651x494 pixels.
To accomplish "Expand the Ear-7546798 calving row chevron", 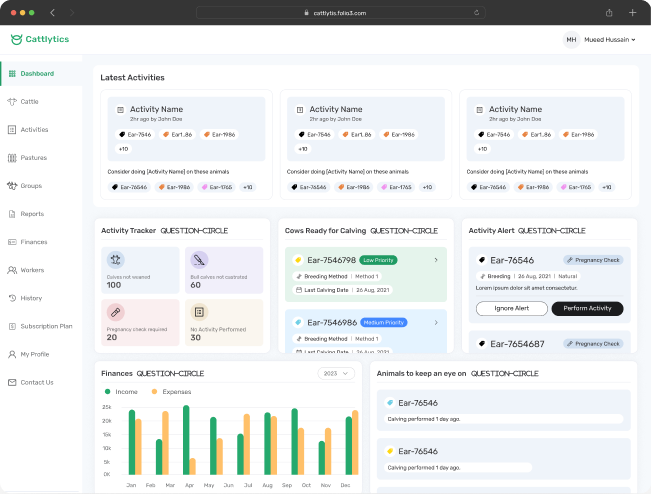I will coord(435,260).
